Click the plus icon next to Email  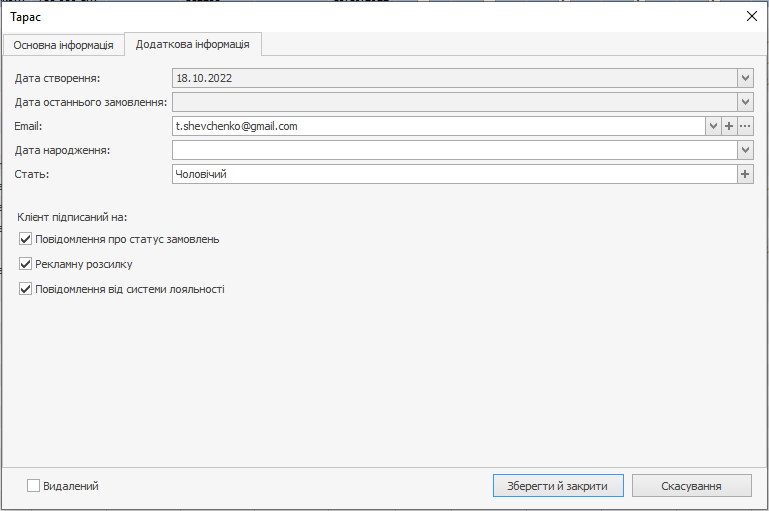(x=729, y=126)
